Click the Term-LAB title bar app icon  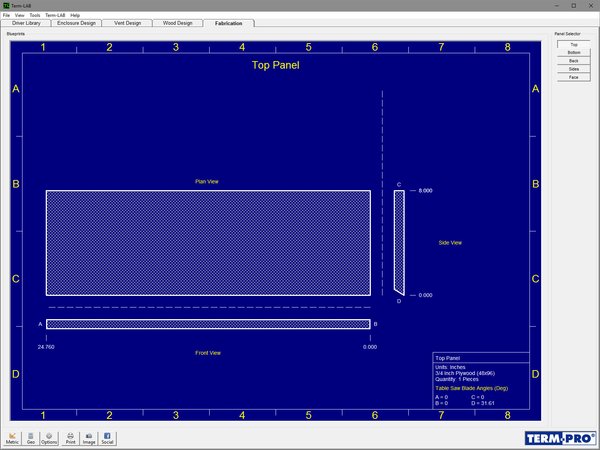6,5
